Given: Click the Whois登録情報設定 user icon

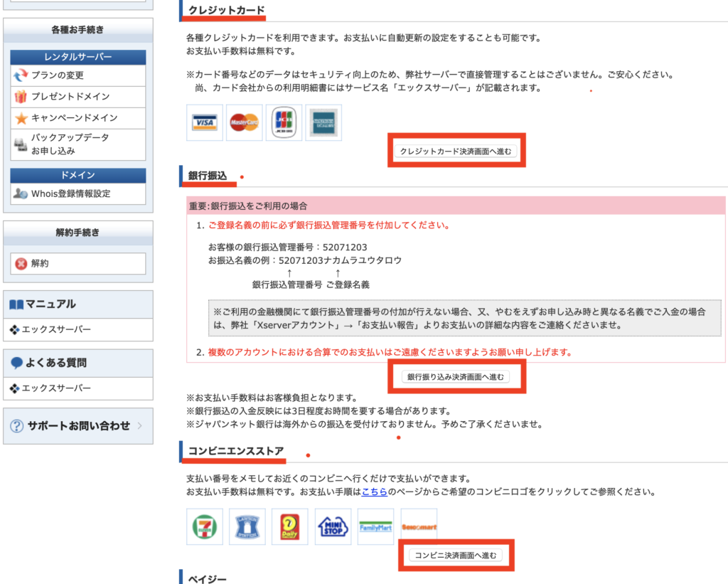Looking at the screenshot, I should tap(21, 193).
